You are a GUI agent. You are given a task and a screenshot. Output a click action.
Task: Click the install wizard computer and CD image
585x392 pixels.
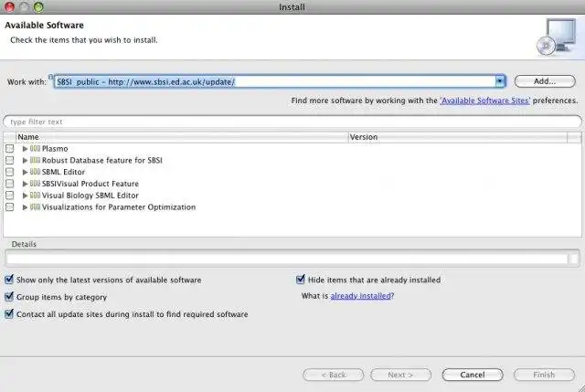point(557,37)
